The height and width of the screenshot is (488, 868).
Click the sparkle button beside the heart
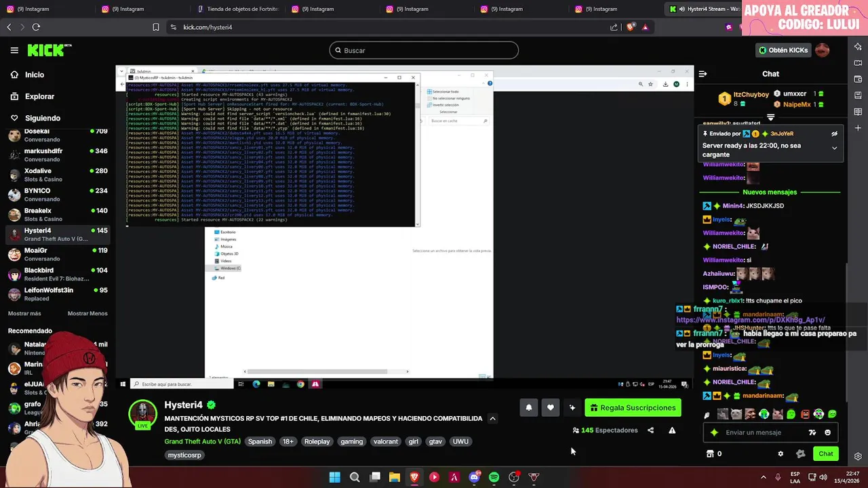pos(572,407)
